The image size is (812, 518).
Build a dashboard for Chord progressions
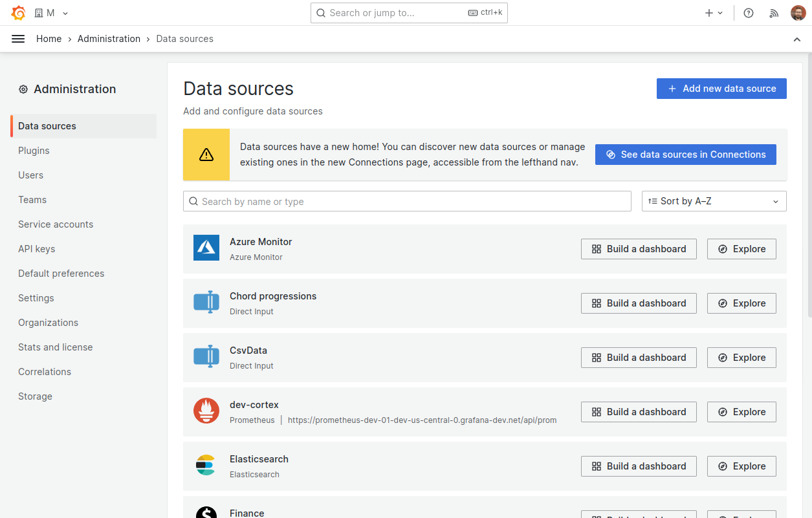[639, 303]
